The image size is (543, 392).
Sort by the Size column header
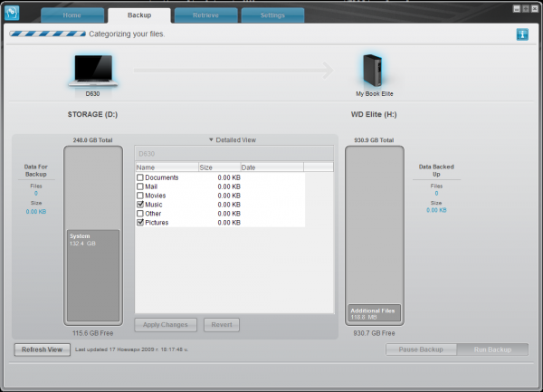pyautogui.click(x=220, y=167)
